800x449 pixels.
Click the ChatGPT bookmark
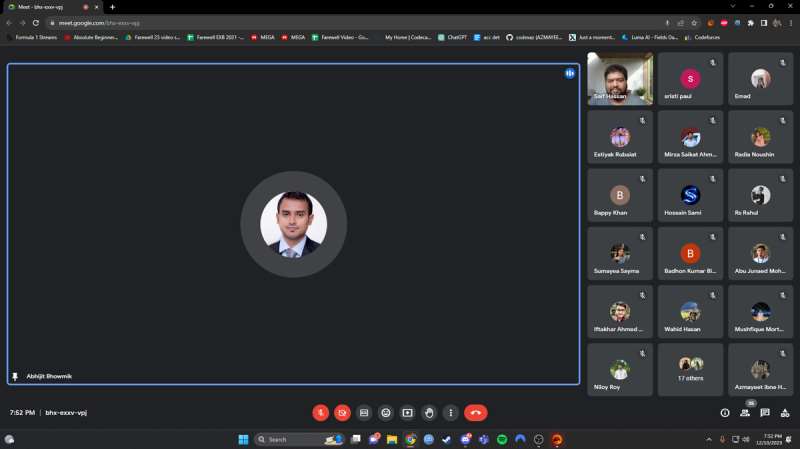click(x=452, y=37)
